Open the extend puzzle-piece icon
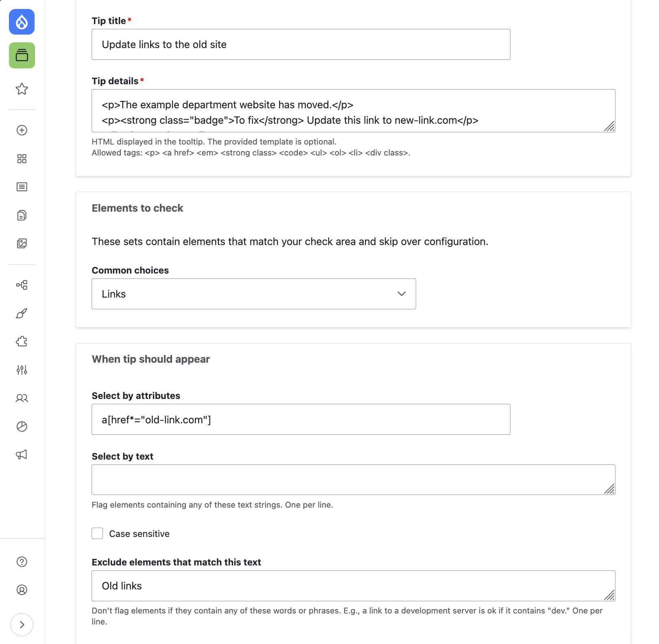Viewport: 659px width, 644px height. 22,341
